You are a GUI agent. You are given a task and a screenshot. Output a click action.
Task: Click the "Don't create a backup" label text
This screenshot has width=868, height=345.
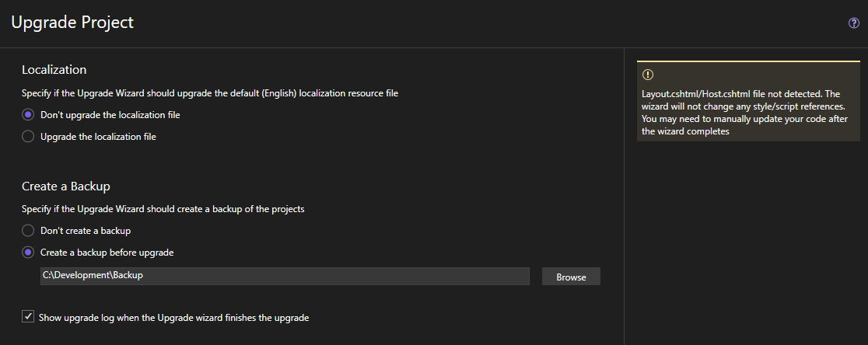86,231
